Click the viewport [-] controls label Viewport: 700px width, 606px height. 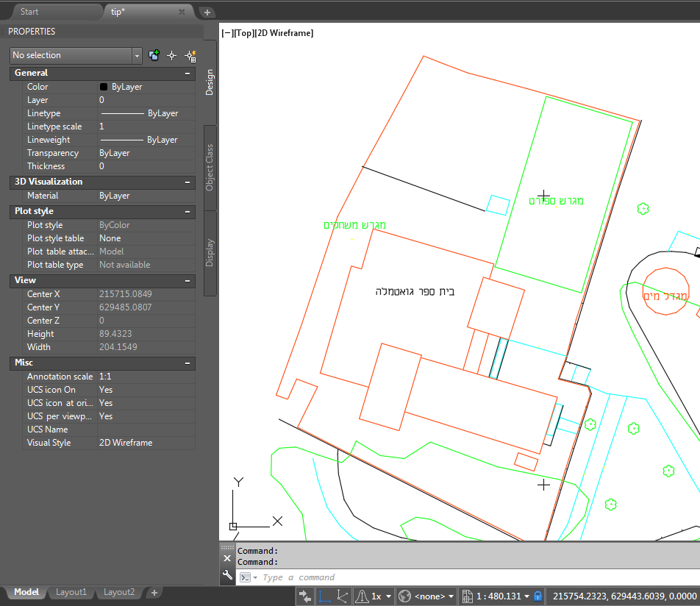coord(226,33)
